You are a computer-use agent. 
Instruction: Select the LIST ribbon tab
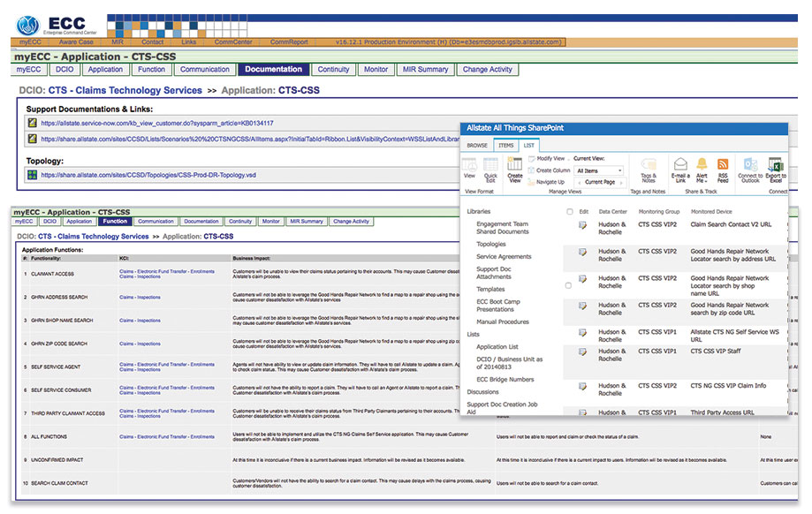528,146
